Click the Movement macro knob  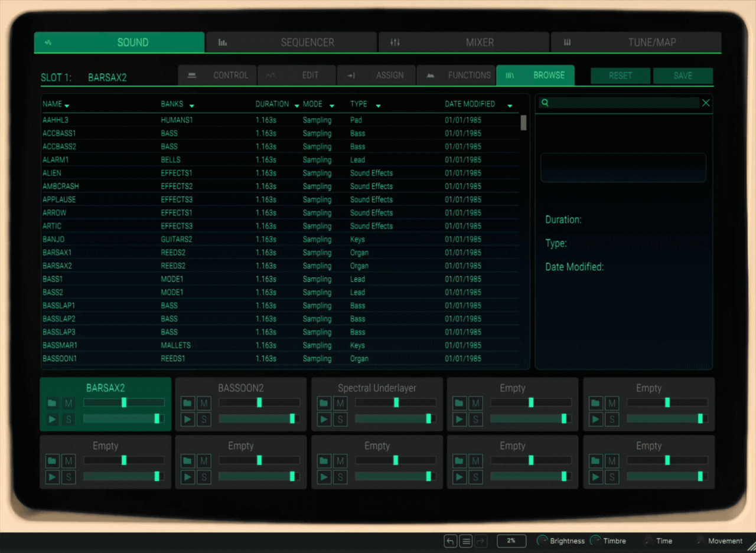(x=700, y=541)
